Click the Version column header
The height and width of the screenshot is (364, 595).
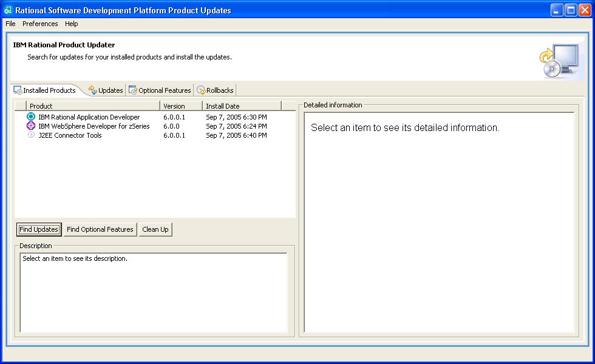(x=181, y=106)
